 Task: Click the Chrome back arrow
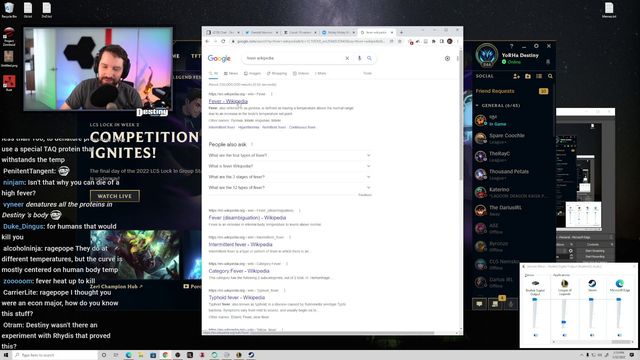[x=207, y=41]
